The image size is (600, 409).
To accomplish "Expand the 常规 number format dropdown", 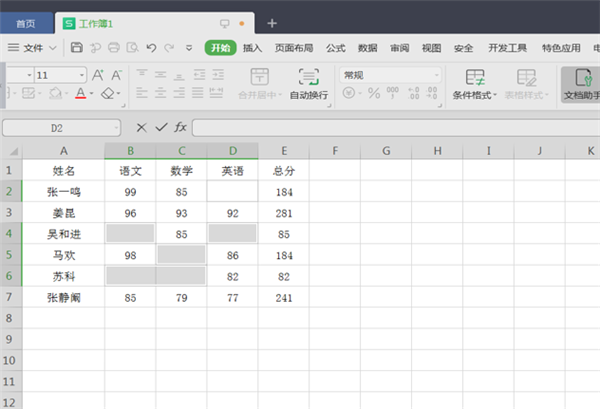I will tap(436, 75).
